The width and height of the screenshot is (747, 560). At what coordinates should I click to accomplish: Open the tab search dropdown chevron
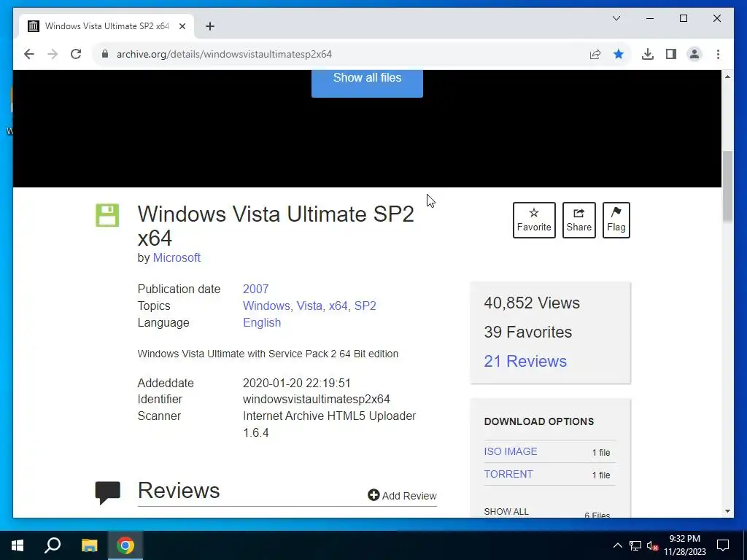(x=616, y=18)
